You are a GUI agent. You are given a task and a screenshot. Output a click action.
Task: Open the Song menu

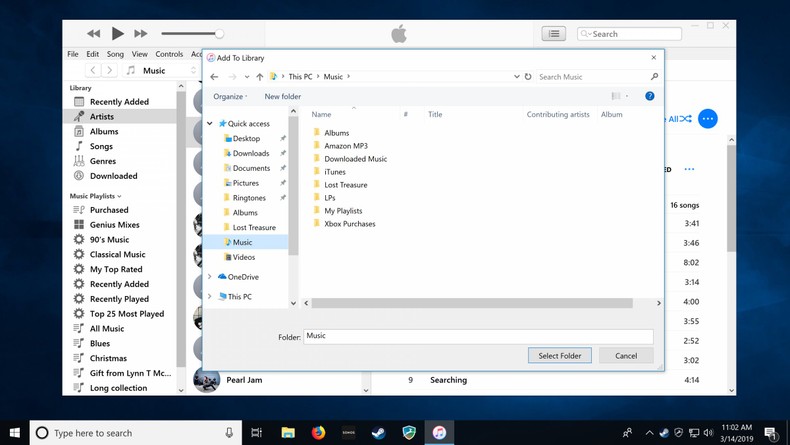tap(115, 54)
